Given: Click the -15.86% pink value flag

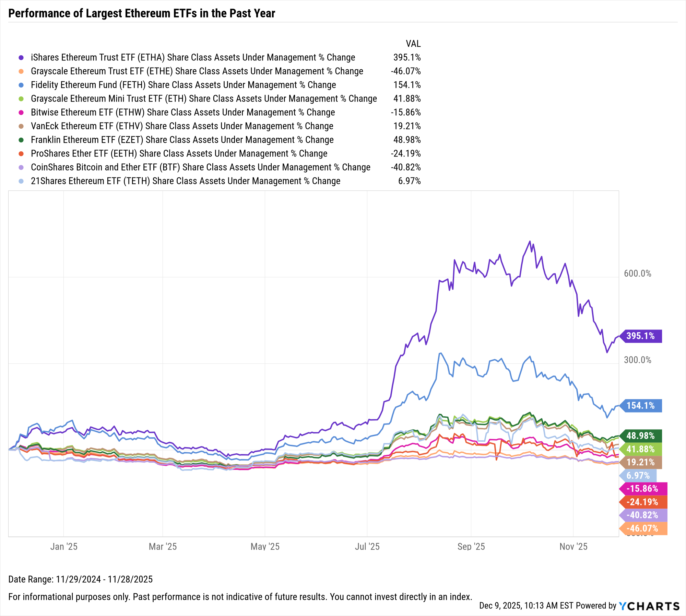Looking at the screenshot, I should 643,489.
